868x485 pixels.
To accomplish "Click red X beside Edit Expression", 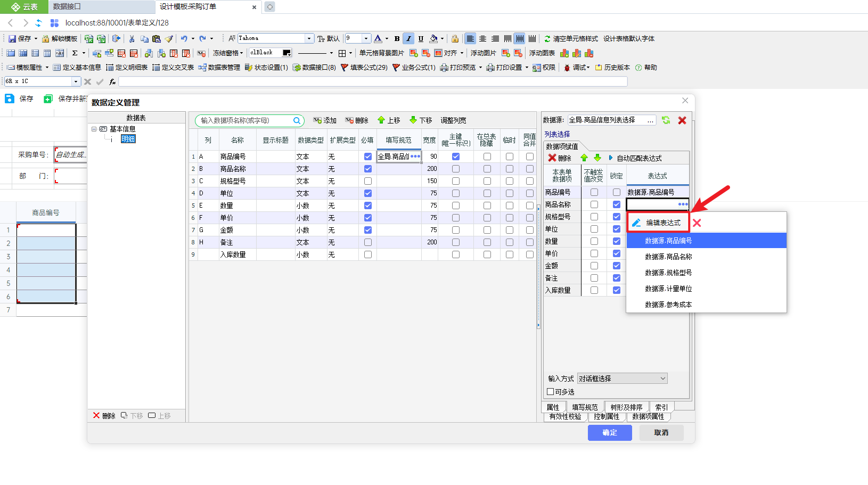I will pos(697,223).
